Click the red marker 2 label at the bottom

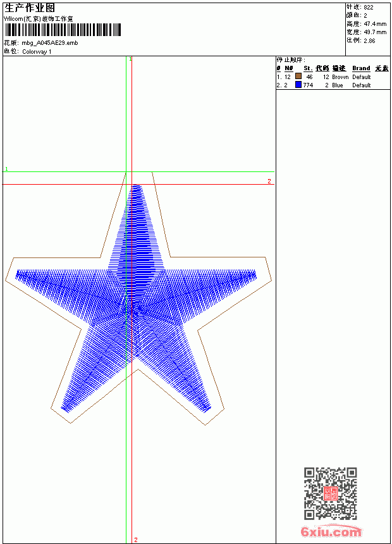tap(136, 540)
